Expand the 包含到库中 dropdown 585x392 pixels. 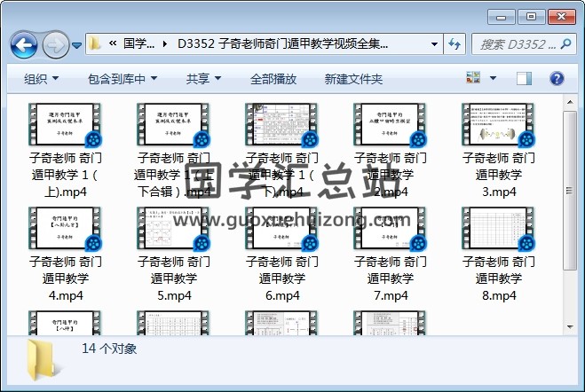(122, 79)
